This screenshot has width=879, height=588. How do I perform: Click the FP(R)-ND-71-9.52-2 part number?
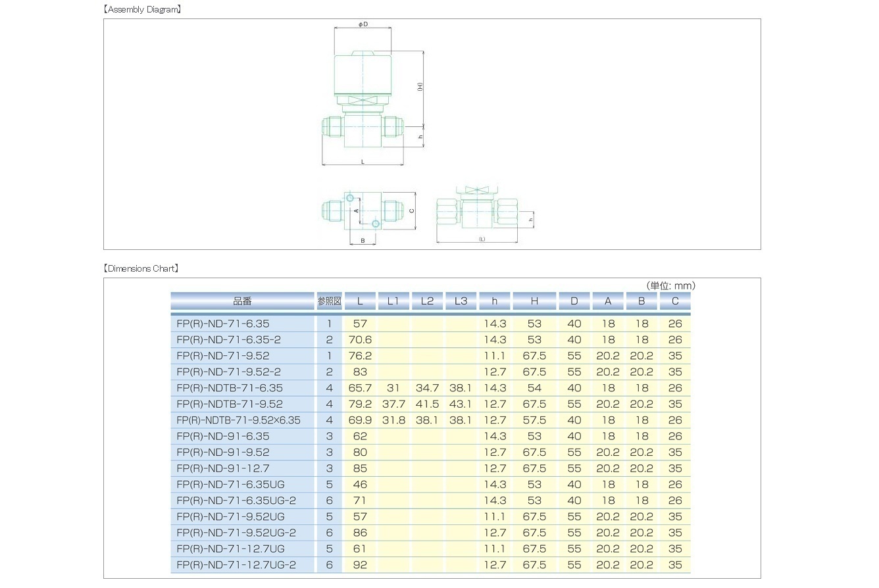tap(243, 372)
